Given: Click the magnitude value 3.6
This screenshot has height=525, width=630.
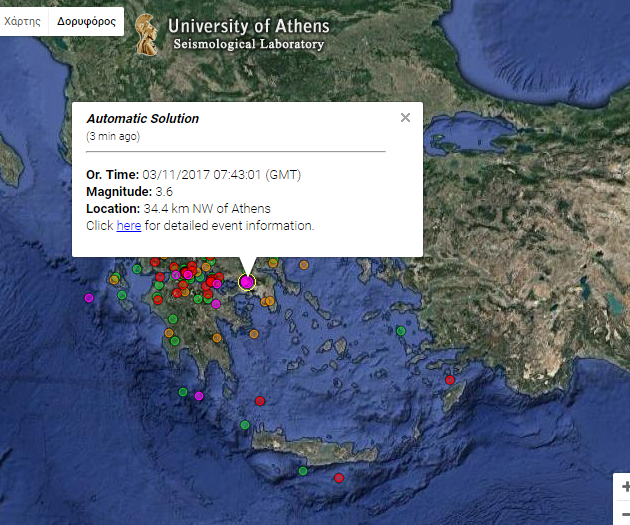Looking at the screenshot, I should click(164, 192).
